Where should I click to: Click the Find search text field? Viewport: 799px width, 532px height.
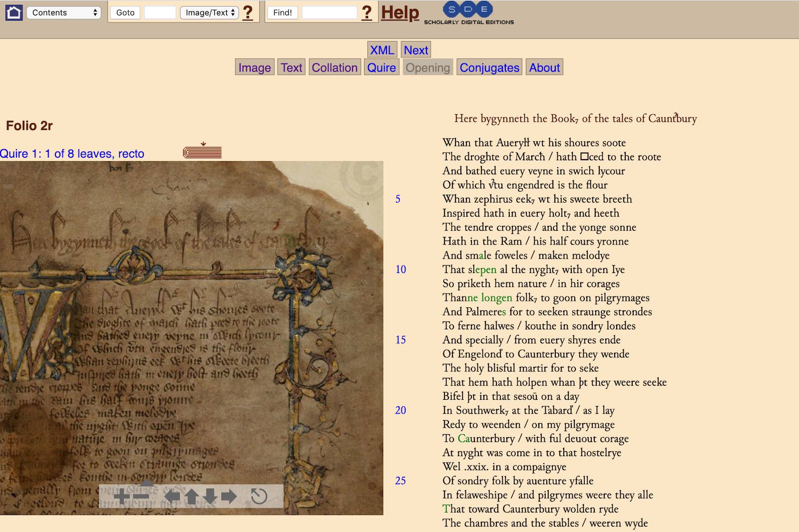pos(329,12)
